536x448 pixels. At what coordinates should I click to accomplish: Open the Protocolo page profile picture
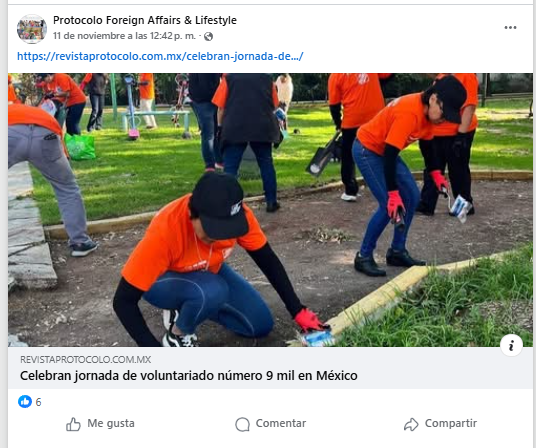32,29
